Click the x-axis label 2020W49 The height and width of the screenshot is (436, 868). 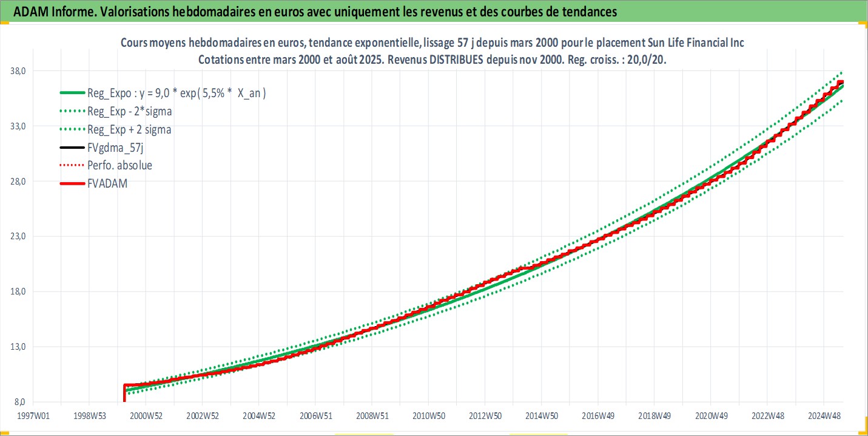pyautogui.click(x=711, y=415)
